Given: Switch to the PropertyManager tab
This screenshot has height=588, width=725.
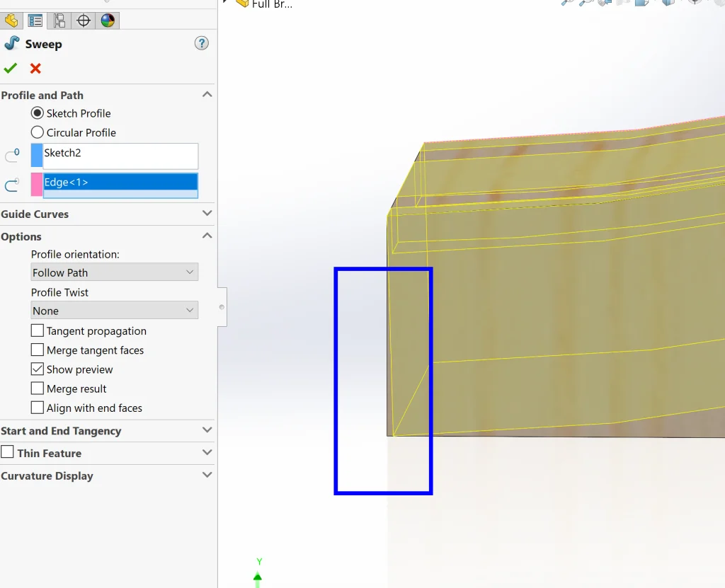Looking at the screenshot, I should point(35,21).
